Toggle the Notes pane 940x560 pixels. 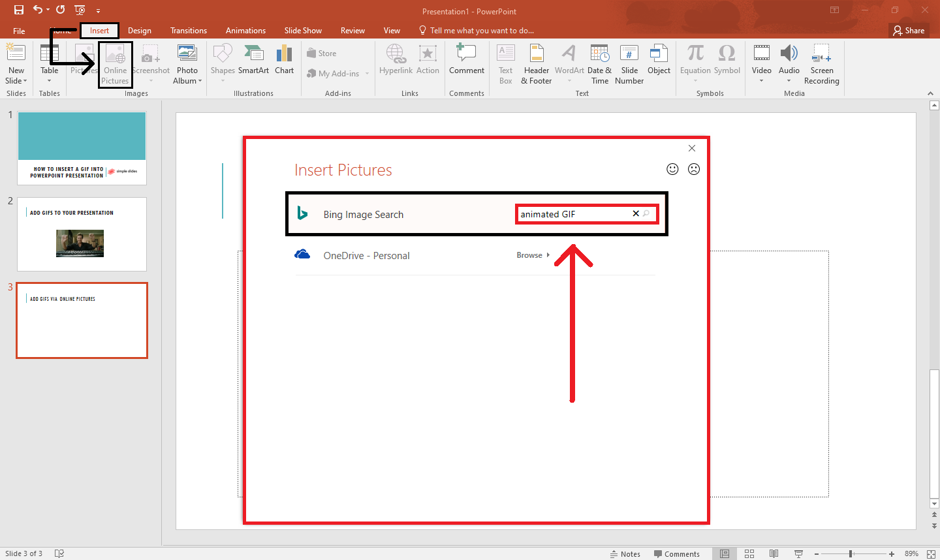point(625,553)
